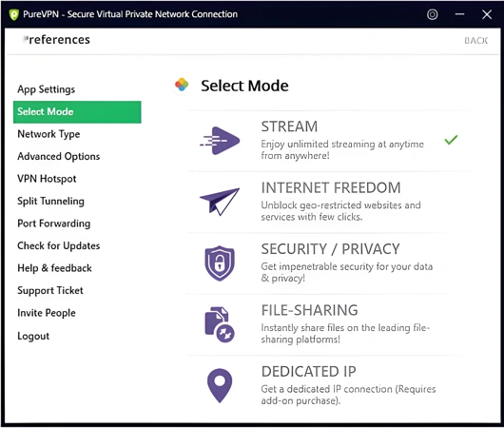
Task: Select Invite People in sidebar
Action: (47, 313)
